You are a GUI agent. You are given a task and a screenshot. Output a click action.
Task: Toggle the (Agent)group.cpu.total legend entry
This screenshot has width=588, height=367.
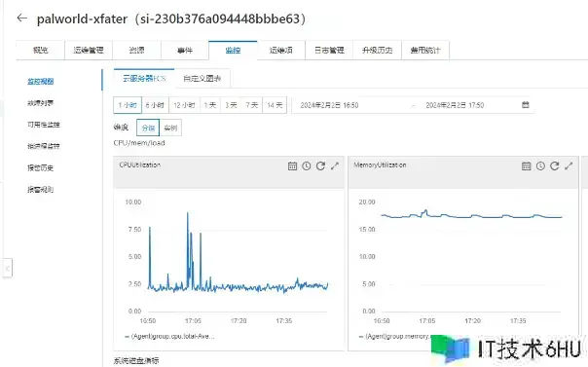tap(169, 336)
